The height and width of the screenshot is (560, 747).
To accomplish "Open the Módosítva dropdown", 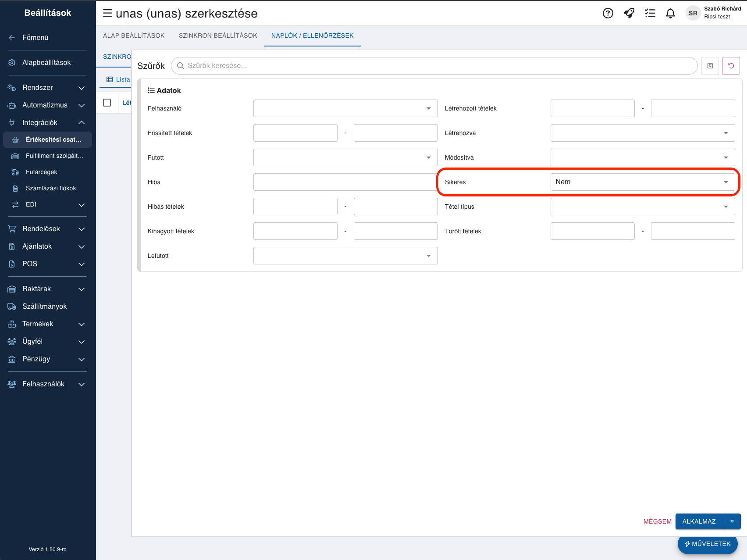I will [x=643, y=157].
